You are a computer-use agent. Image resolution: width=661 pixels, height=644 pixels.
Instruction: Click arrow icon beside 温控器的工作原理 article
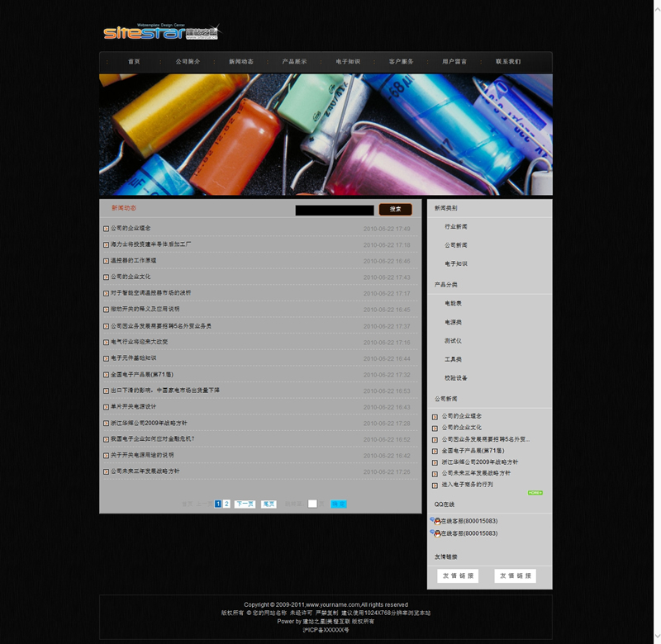[x=106, y=261]
